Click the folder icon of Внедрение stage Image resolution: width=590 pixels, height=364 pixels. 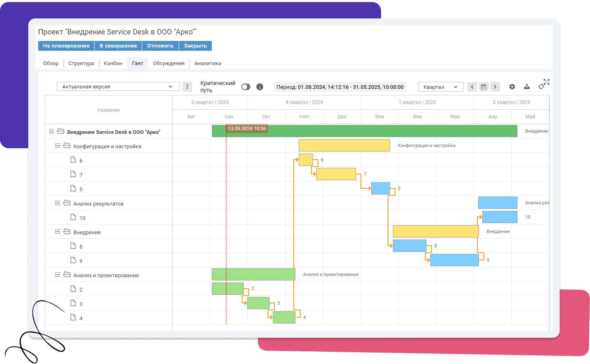coord(67,232)
